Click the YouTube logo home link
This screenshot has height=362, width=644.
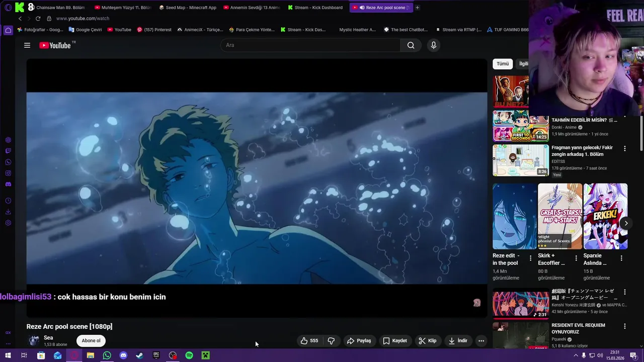click(x=55, y=45)
